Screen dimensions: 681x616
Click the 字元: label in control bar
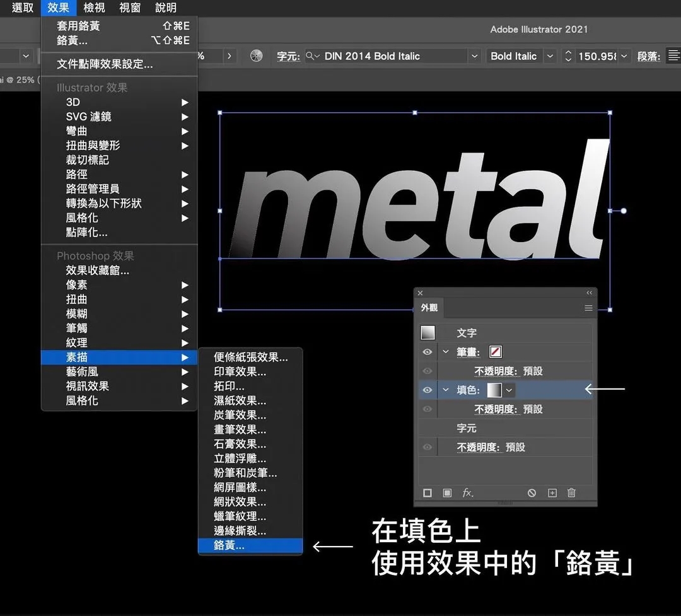pyautogui.click(x=288, y=56)
